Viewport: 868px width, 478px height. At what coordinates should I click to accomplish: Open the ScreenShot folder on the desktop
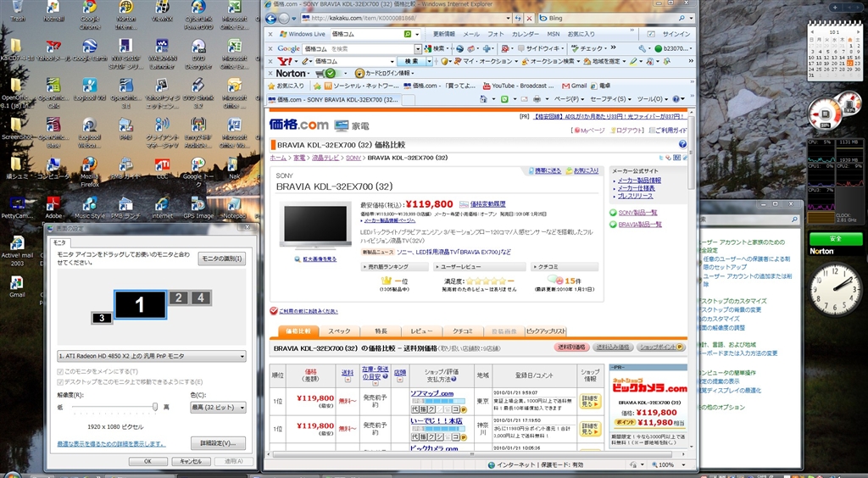click(17, 128)
